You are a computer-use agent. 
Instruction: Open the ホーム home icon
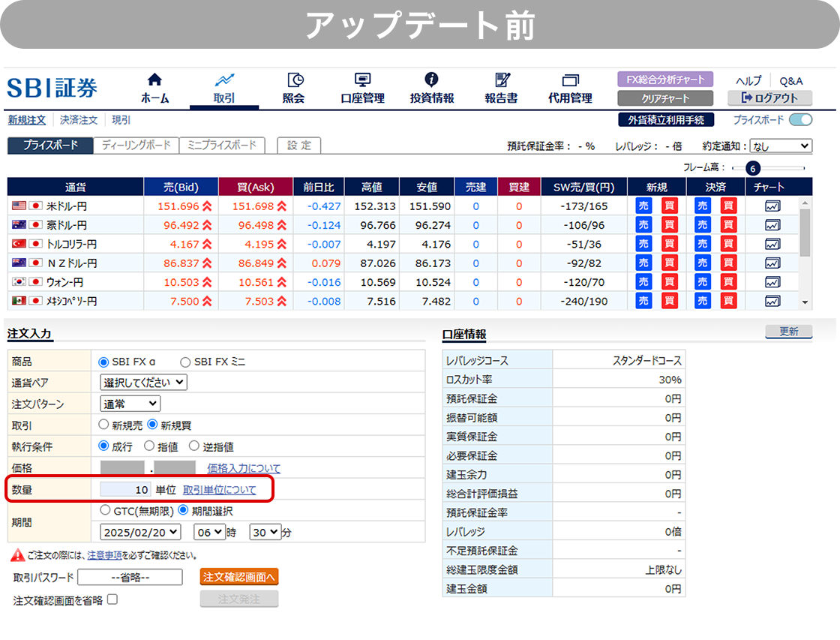[154, 80]
